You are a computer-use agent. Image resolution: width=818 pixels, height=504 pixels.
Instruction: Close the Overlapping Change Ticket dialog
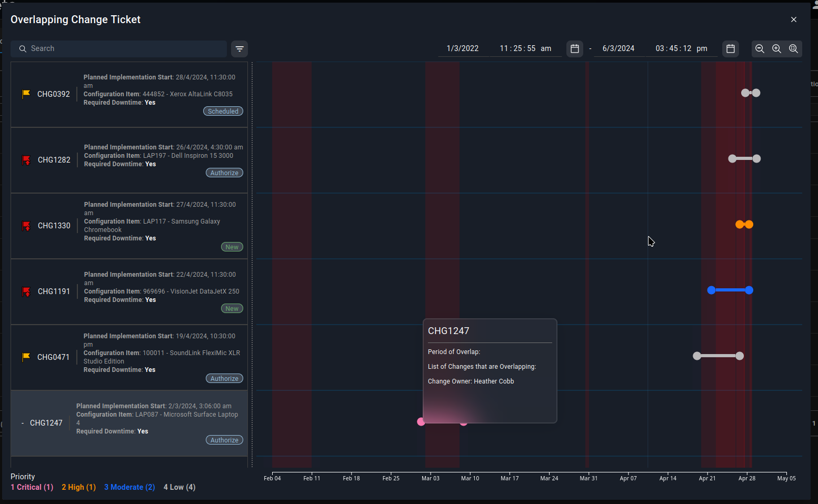click(x=794, y=19)
